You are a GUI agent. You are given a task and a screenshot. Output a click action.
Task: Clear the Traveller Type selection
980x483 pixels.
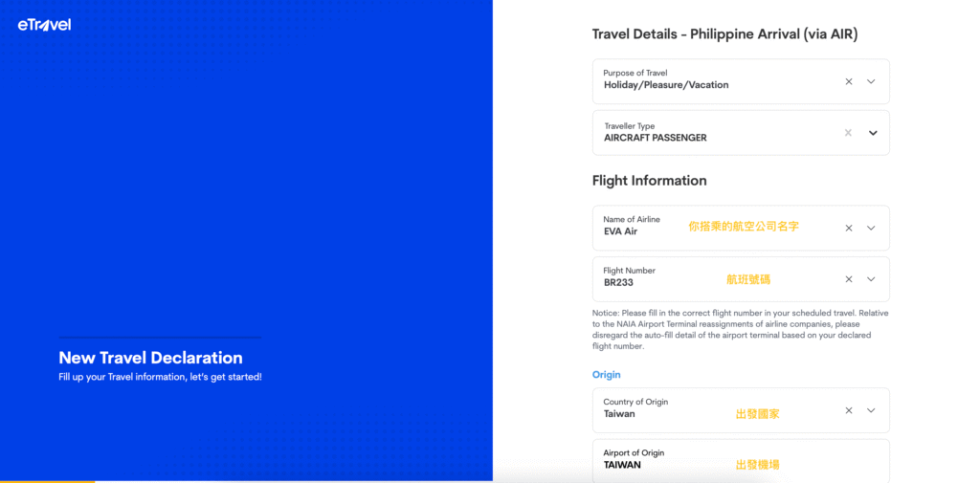pos(848,133)
